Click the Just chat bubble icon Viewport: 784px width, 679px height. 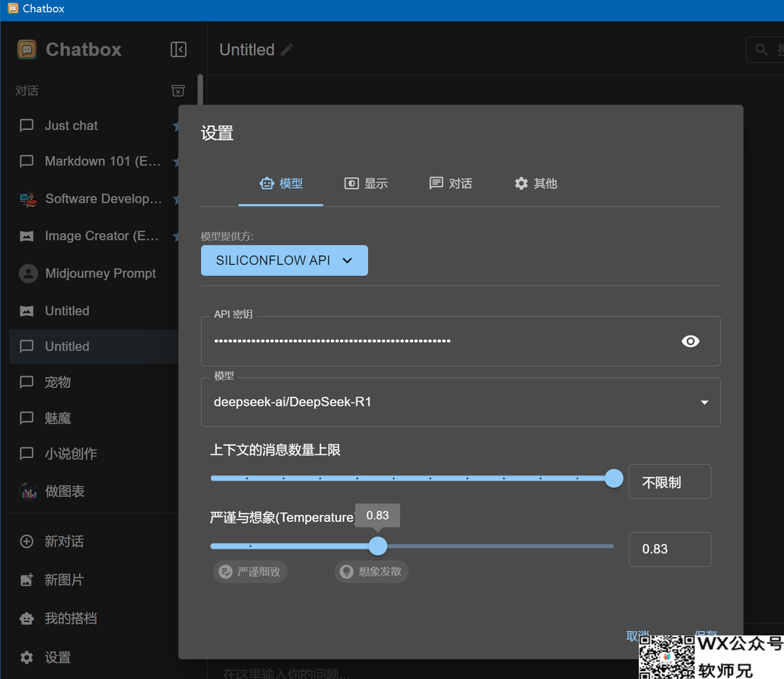pos(27,126)
